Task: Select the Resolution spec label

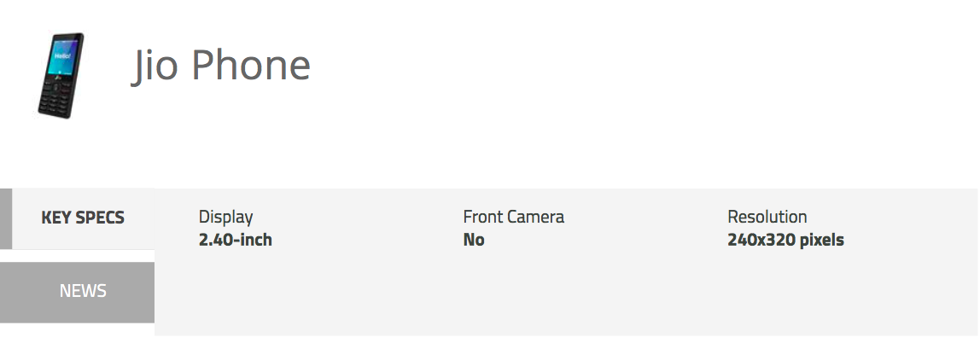Action: point(767,218)
